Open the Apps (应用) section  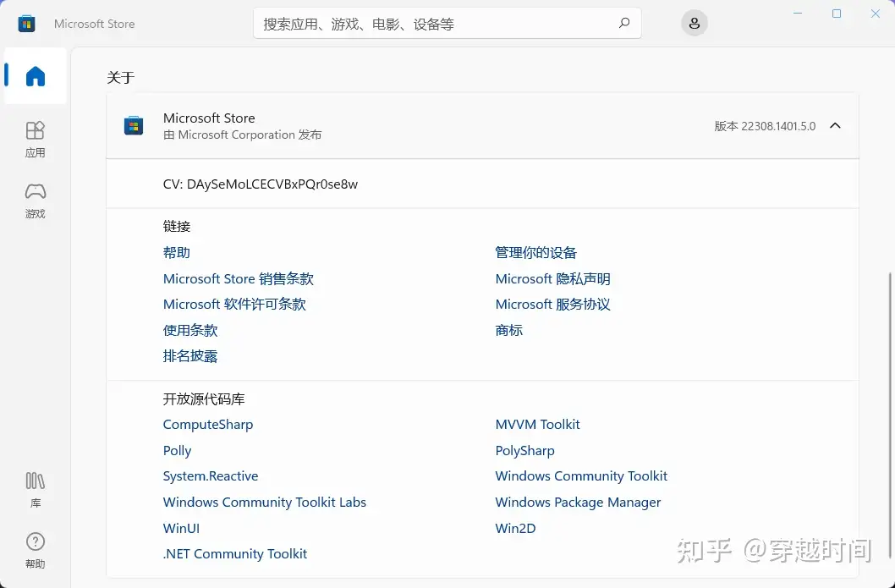[x=36, y=140]
